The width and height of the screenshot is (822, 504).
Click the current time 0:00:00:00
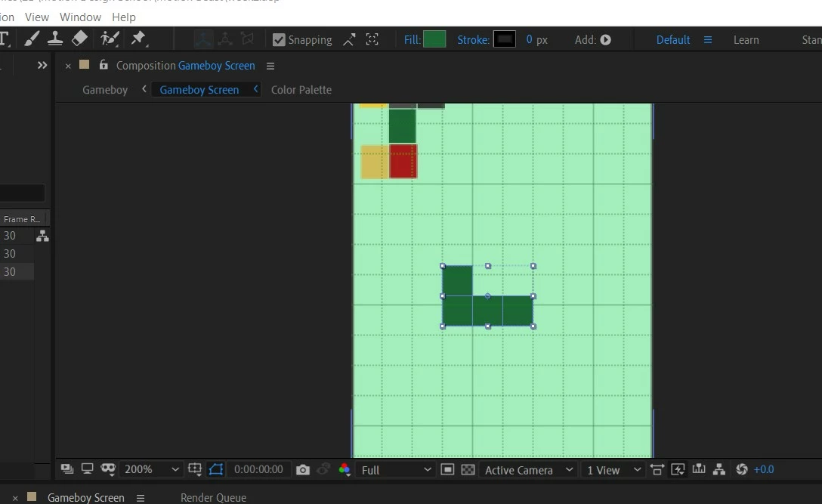point(258,469)
